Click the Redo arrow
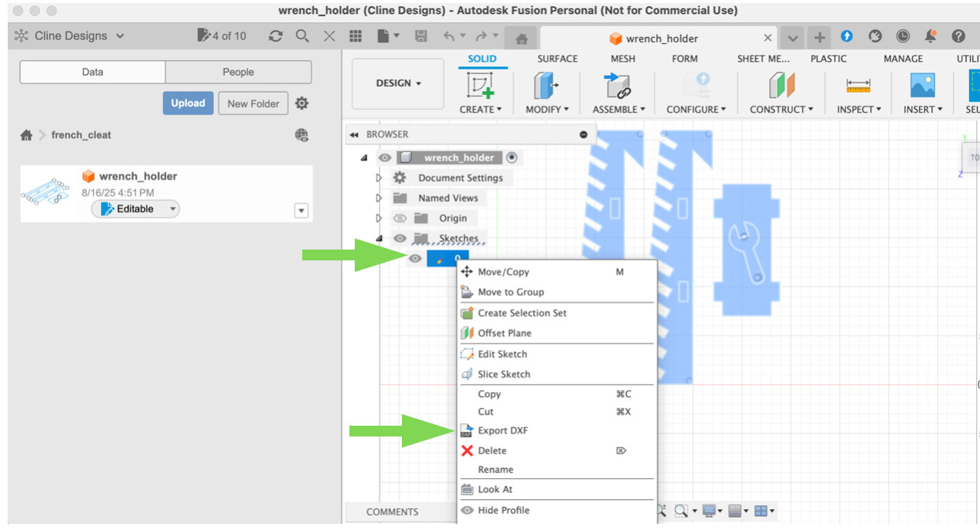The width and height of the screenshot is (980, 530). click(x=481, y=36)
